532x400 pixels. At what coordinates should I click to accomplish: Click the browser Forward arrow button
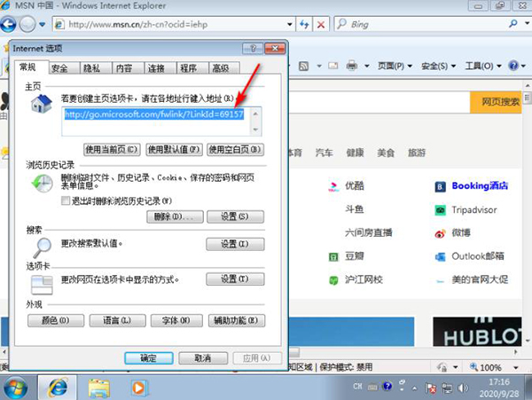click(27, 25)
